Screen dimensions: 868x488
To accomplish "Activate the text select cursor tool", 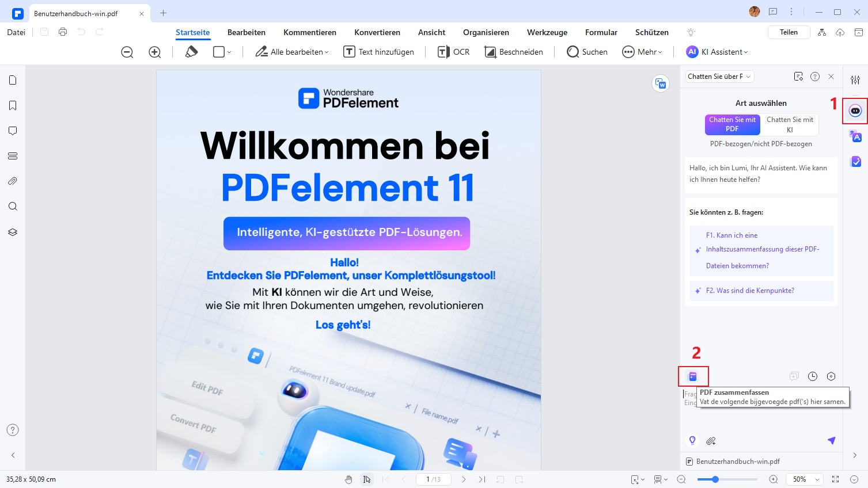I will coord(366,479).
